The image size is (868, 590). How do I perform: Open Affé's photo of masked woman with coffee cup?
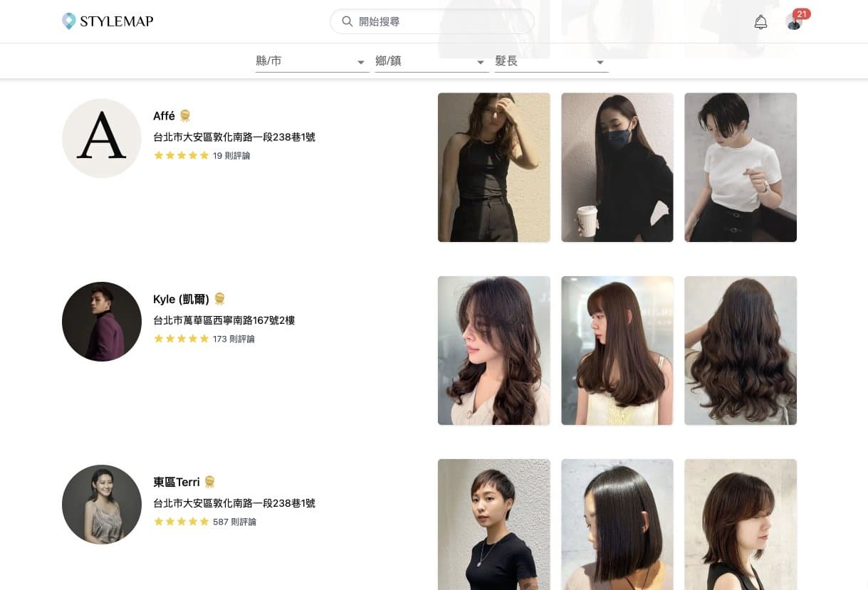pyautogui.click(x=617, y=167)
